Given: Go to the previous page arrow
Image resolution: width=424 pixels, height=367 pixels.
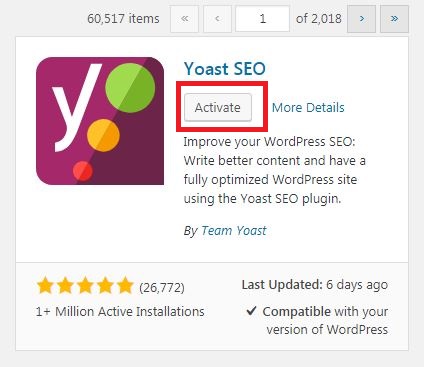Looking at the screenshot, I should pos(217,19).
